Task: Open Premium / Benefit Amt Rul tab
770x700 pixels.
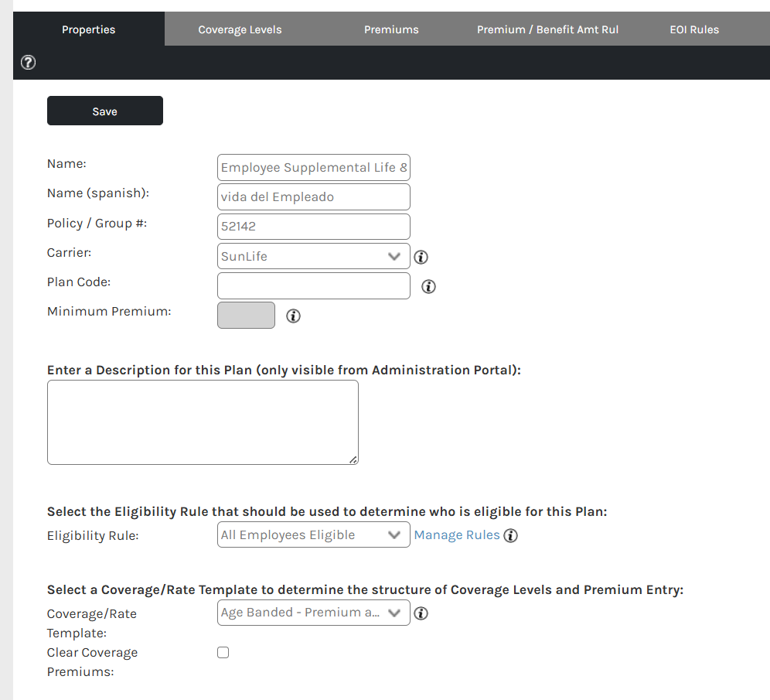Action: 547,29
